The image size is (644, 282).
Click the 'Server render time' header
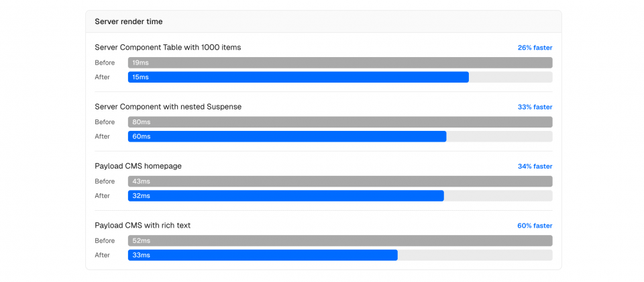point(129,21)
